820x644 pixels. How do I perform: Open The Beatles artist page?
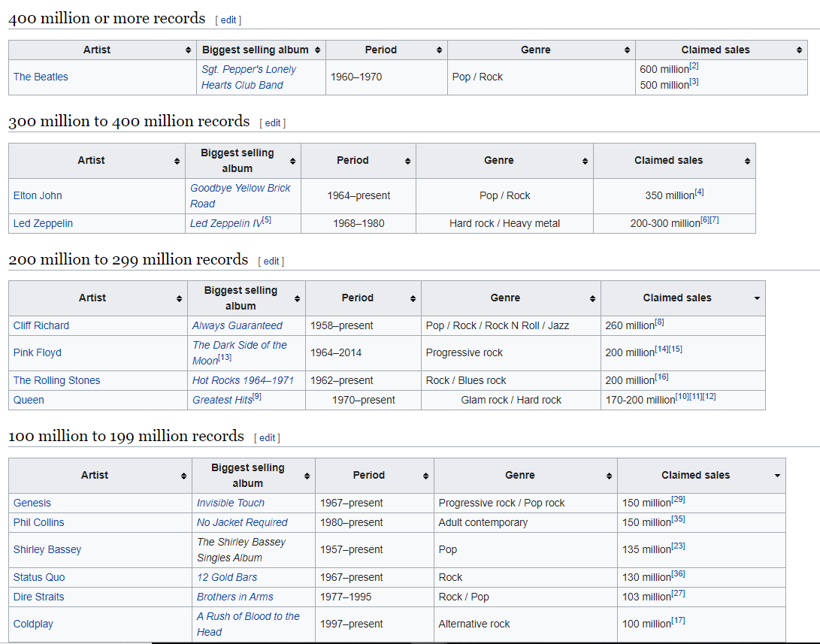[41, 77]
